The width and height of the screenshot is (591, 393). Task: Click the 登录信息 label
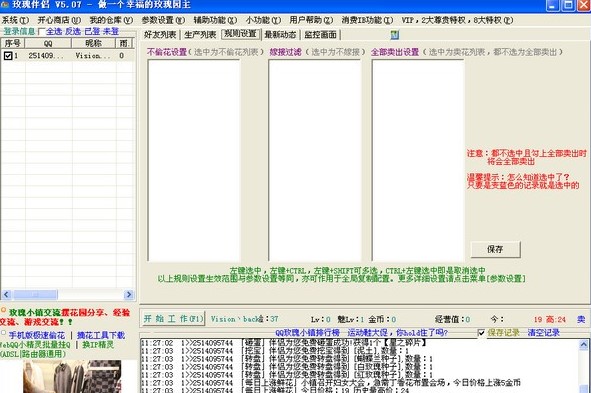(19, 32)
